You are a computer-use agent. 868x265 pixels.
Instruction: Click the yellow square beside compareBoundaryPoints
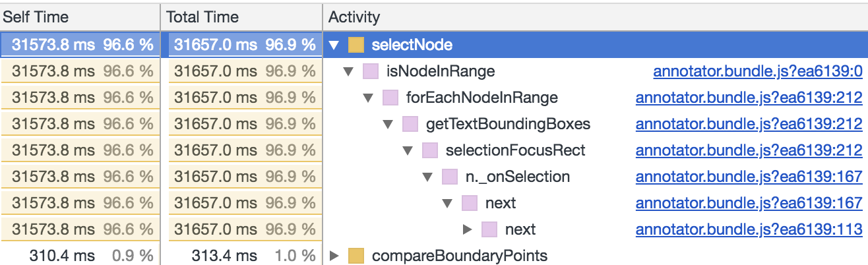pos(356,256)
